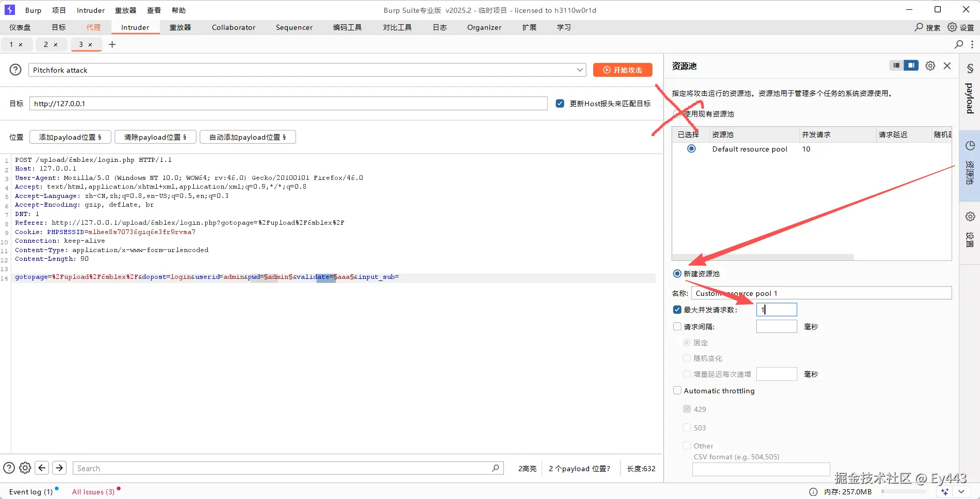Open the Event log (1) link
980x499 pixels.
pos(31,492)
